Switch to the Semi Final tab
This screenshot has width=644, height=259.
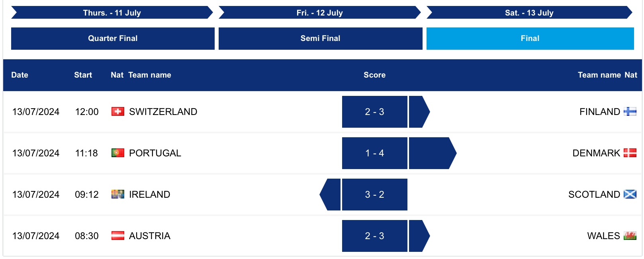[320, 39]
